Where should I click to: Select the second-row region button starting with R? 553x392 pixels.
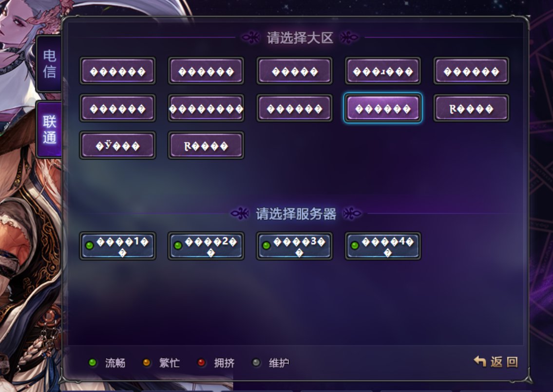click(471, 108)
